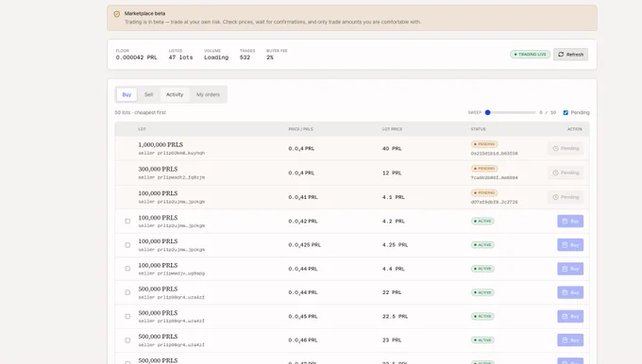Click the lot price '40 PRL'
642x364 pixels.
coord(392,148)
